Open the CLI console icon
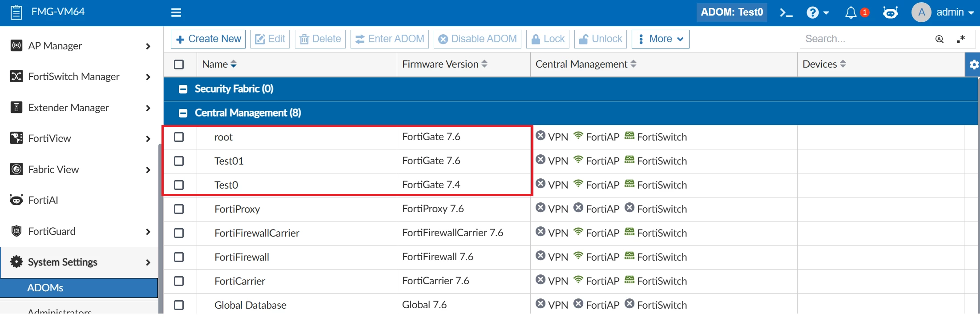This screenshot has width=980, height=326. (786, 12)
